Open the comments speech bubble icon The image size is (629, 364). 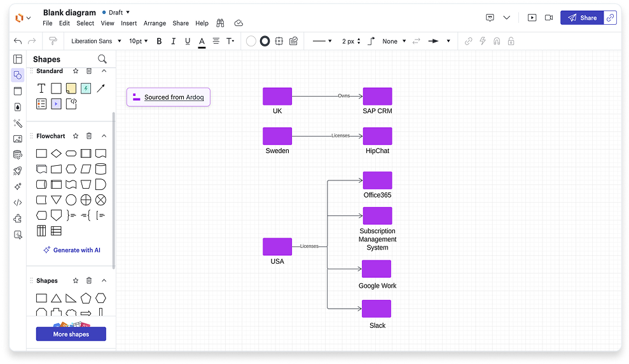[x=490, y=18]
